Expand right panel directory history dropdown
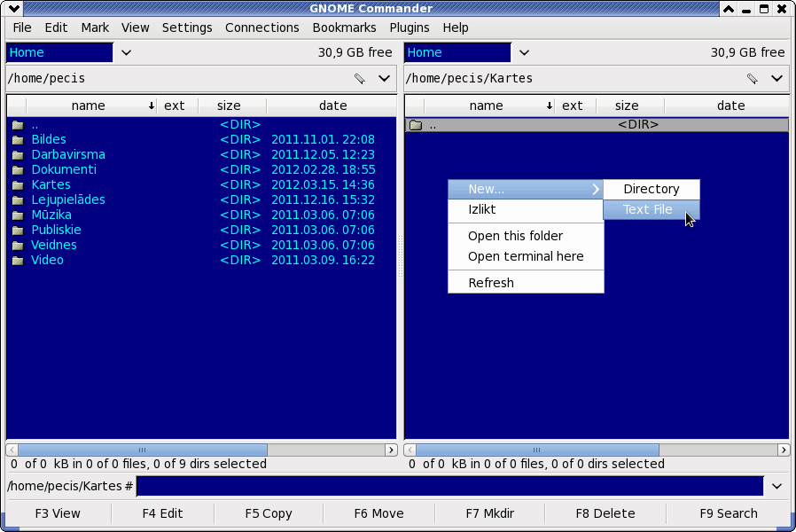This screenshot has height=532, width=796. 776,79
